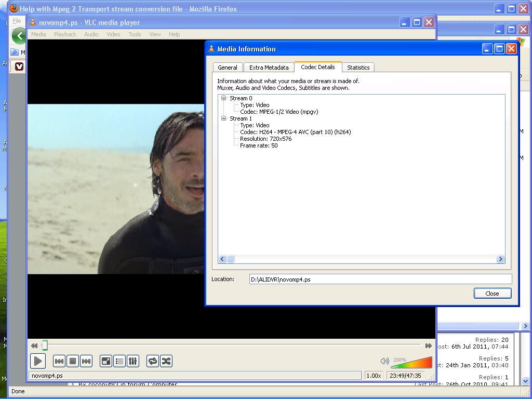Click the bookmark icon left of letter M in Firefox

(15, 52)
